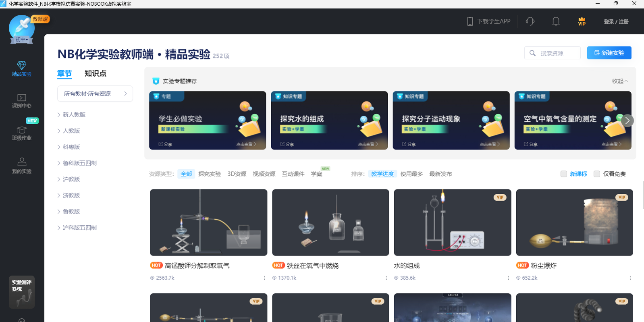Enable the 新课标 checkbox
644x322 pixels.
click(x=564, y=174)
